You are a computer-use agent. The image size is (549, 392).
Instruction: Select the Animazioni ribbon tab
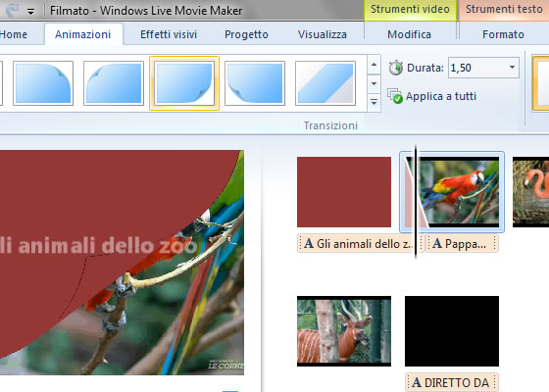(x=83, y=34)
